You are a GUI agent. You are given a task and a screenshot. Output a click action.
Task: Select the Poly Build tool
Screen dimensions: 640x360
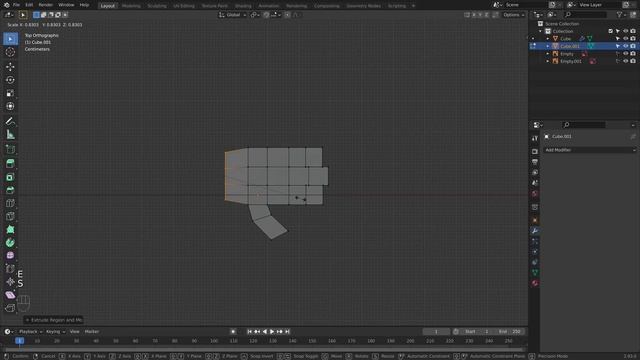[10, 229]
